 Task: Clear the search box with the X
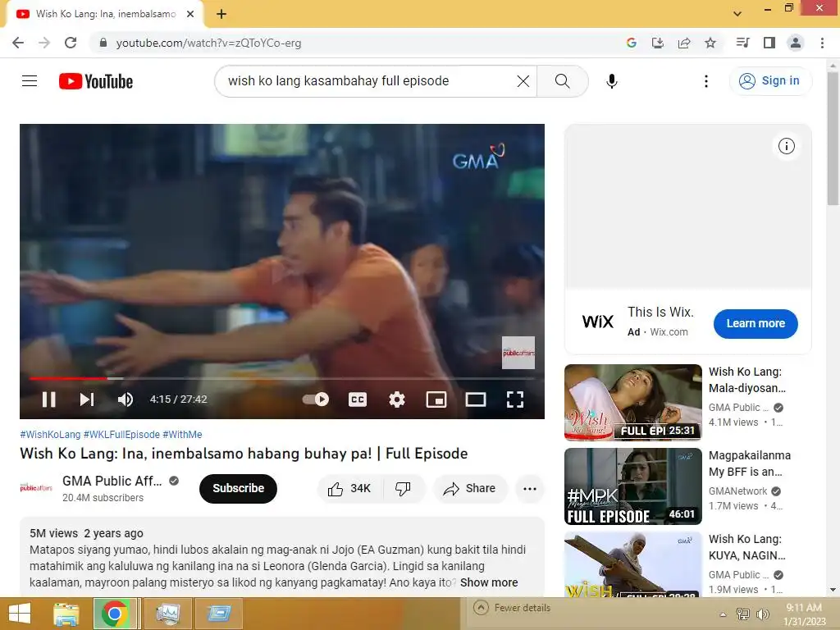pos(523,81)
